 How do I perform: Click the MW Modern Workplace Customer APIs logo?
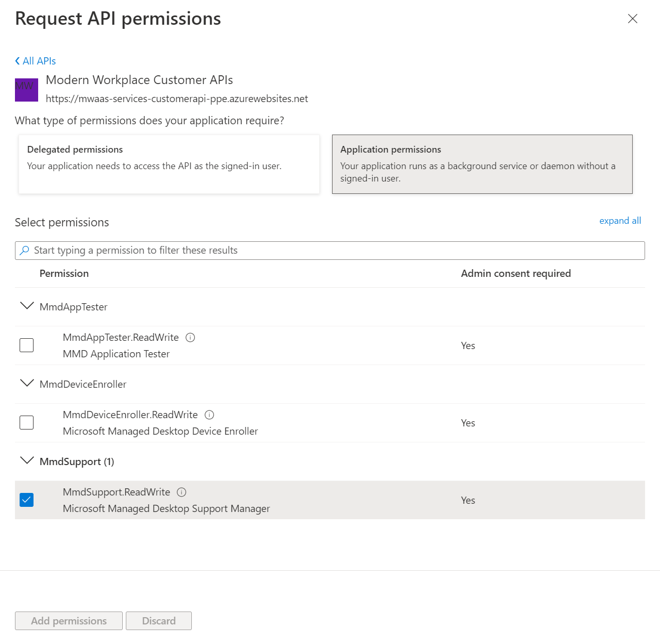click(x=26, y=90)
